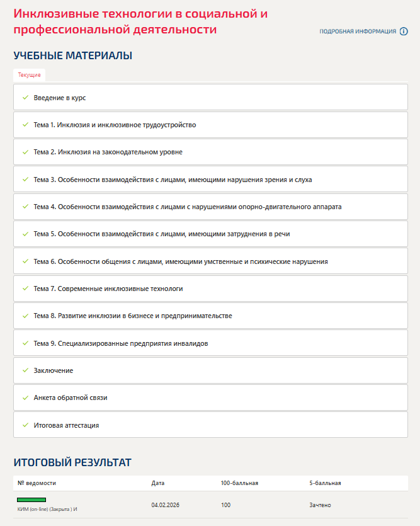420x526 pixels.
Task: Click checkmark icon beside Тема 5
Action: tap(25, 234)
